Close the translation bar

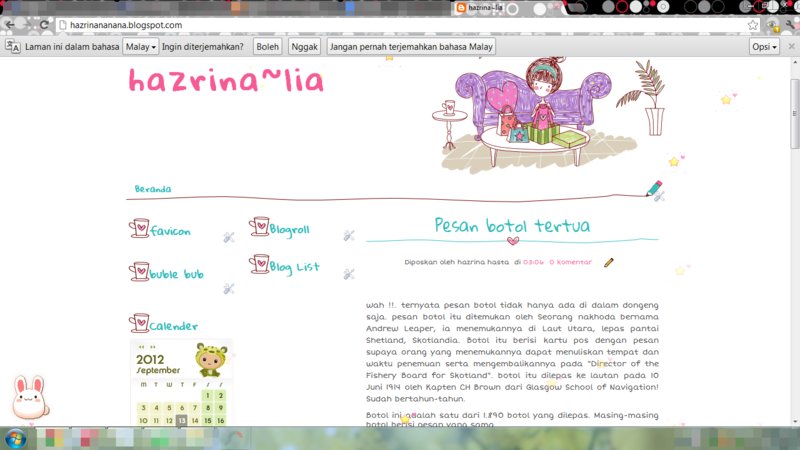coord(790,47)
